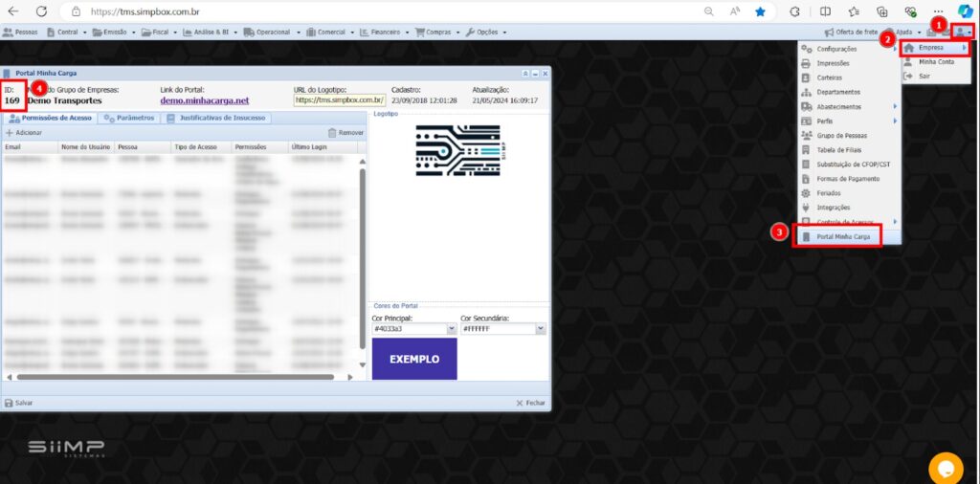Open the Financeiro menu
The image size is (980, 484).
384,32
